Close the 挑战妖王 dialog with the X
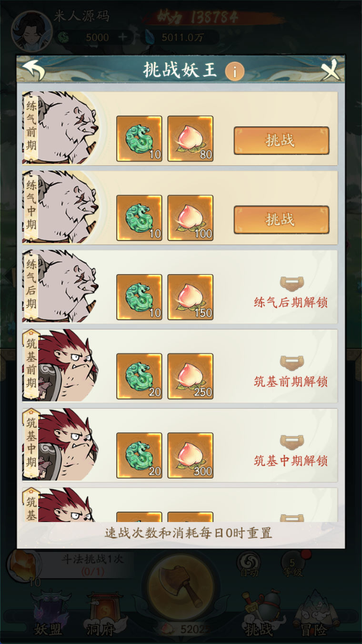The width and height of the screenshot is (362, 644). click(331, 70)
